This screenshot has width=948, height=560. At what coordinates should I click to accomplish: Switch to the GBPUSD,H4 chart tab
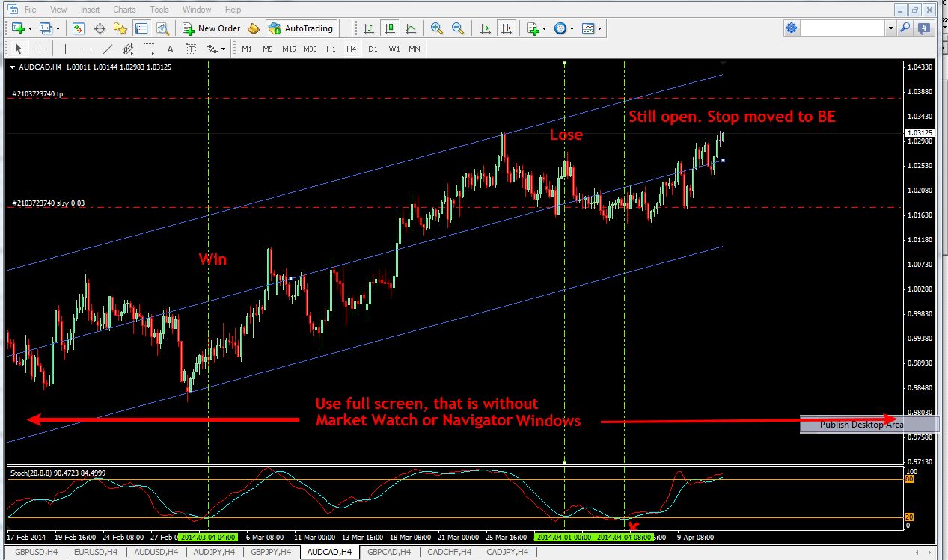click(x=37, y=552)
